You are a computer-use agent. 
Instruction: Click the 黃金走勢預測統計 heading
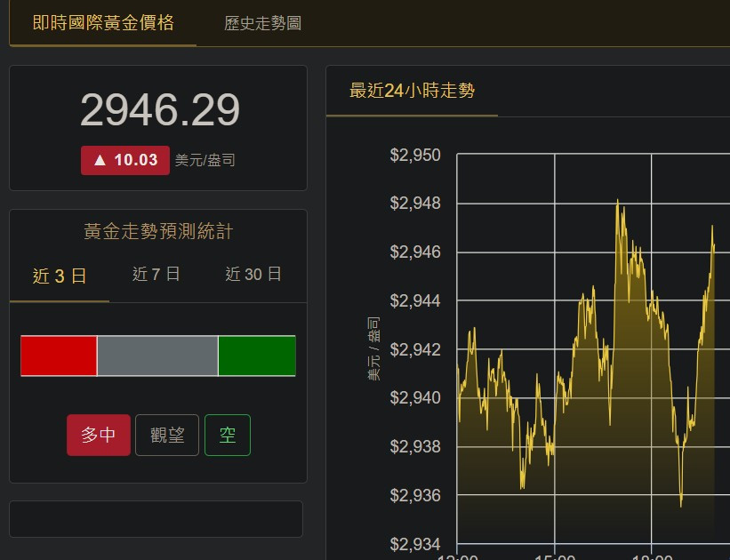tap(158, 232)
